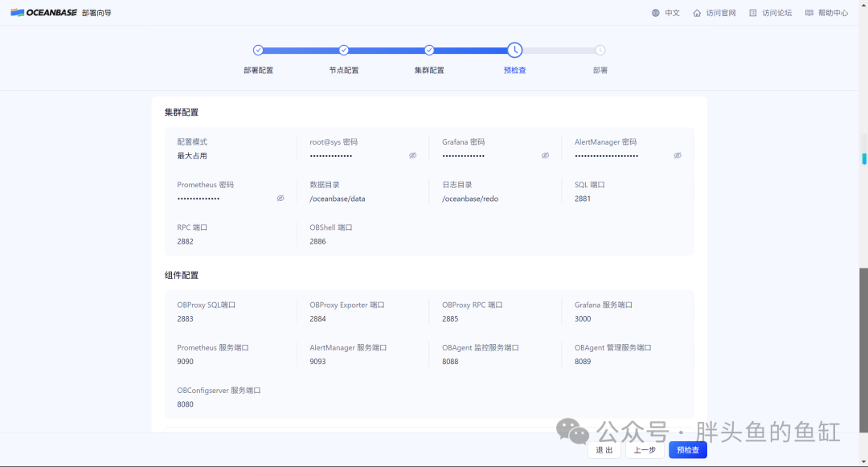Open the 访问论坛 link
This screenshot has height=467, width=868.
tap(776, 13)
